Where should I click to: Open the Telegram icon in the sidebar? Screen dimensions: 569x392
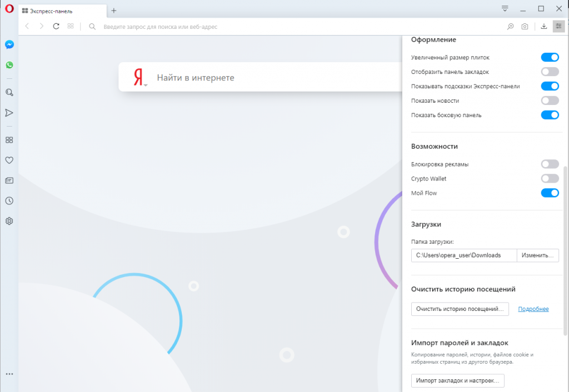[x=9, y=113]
